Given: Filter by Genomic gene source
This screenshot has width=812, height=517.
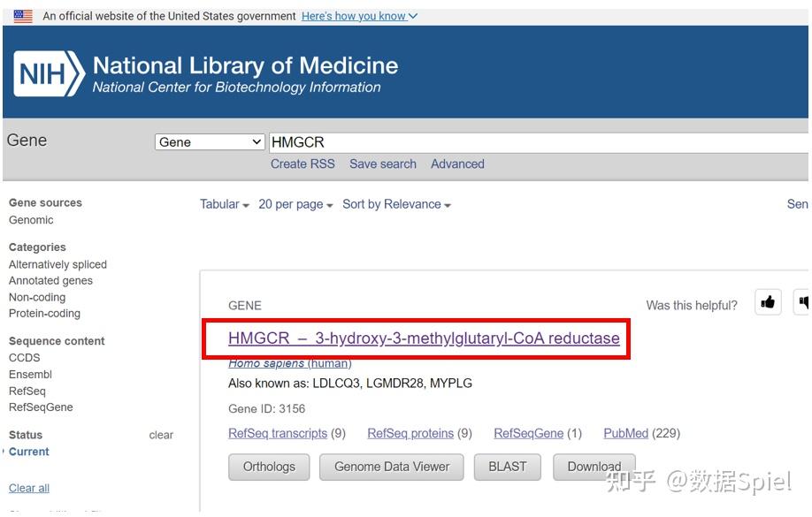Looking at the screenshot, I should [31, 220].
